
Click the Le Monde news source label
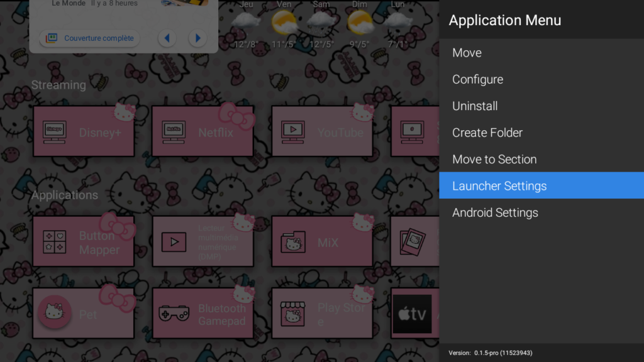tap(69, 3)
